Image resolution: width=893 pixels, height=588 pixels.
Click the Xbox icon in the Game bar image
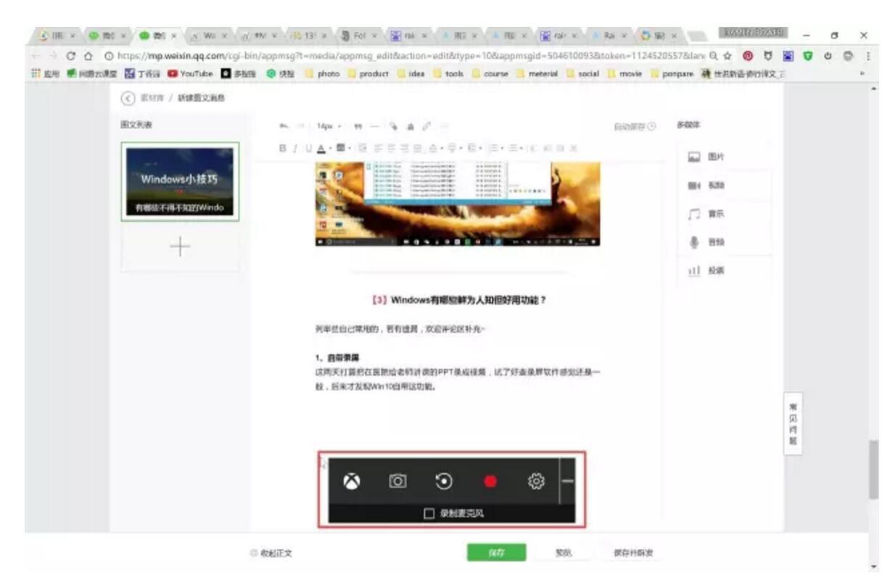[x=352, y=481]
